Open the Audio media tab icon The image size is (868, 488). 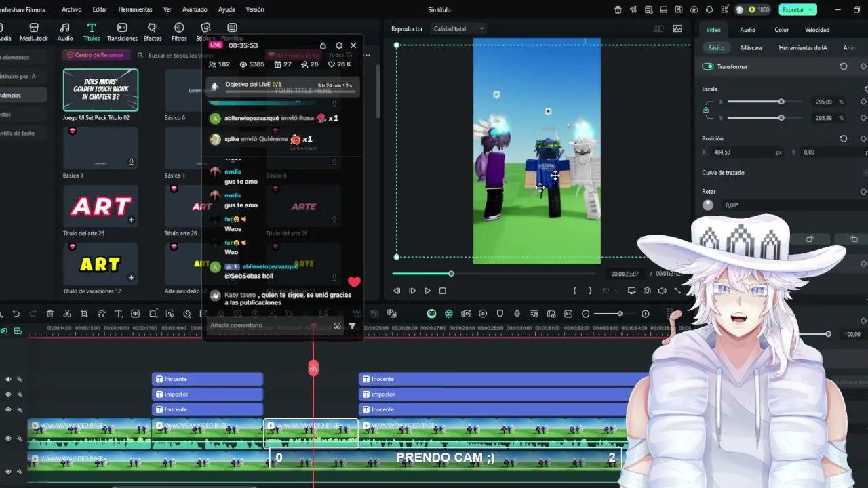coord(65,28)
